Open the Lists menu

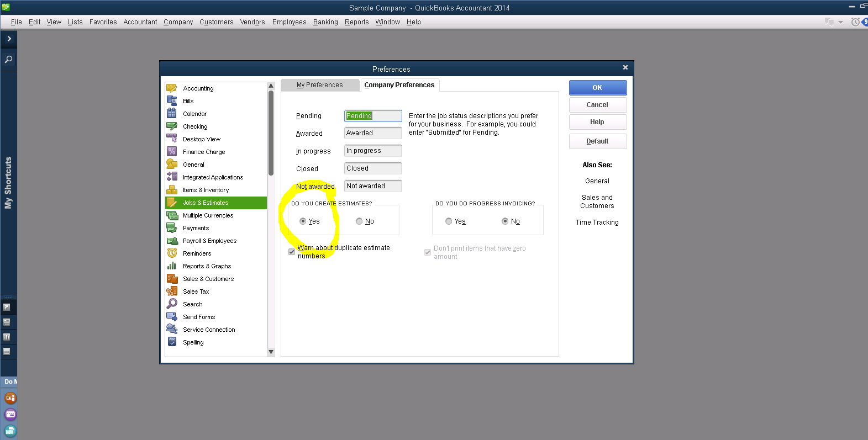pos(75,22)
